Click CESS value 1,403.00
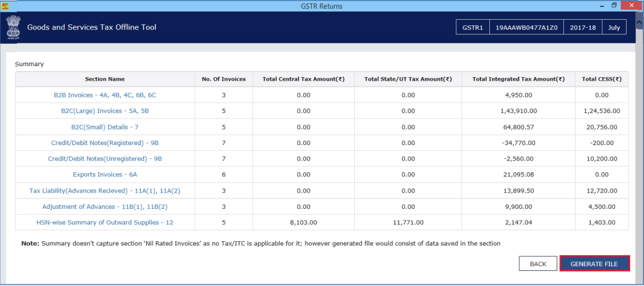The width and height of the screenshot is (644, 286). 602,222
